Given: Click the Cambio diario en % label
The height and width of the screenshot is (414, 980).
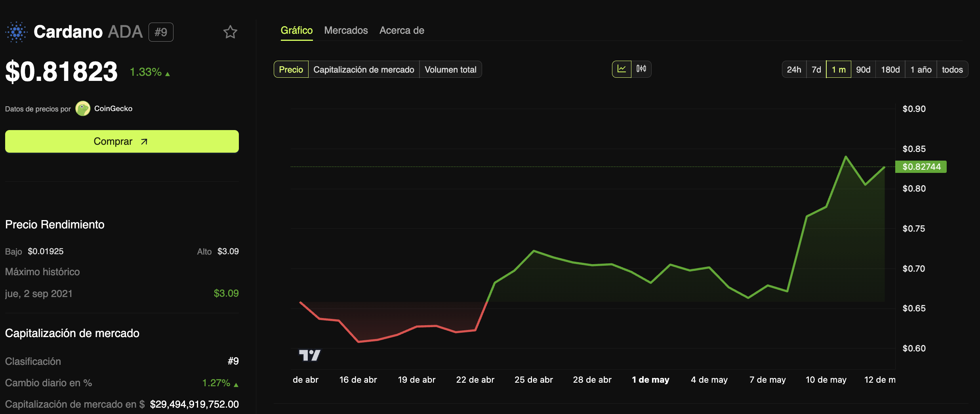Looking at the screenshot, I should [x=49, y=383].
